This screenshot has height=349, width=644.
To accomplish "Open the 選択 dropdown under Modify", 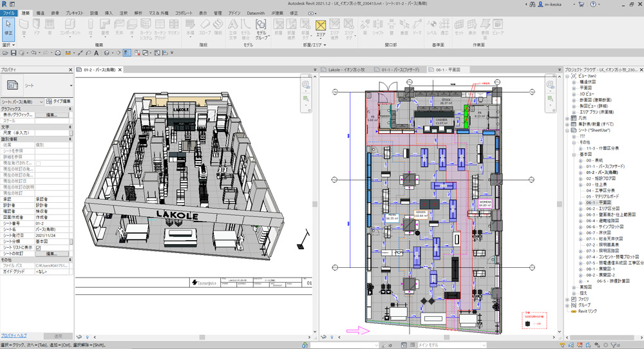I will [8, 45].
